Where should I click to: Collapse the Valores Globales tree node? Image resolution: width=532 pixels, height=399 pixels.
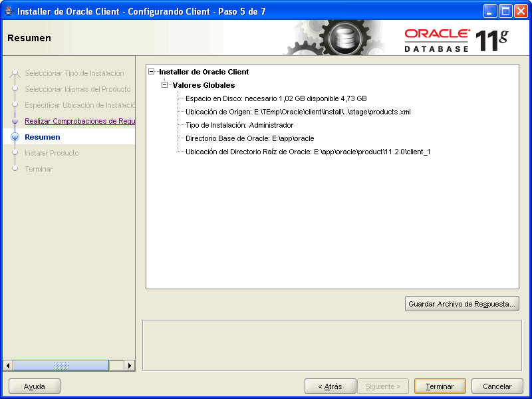tap(164, 85)
